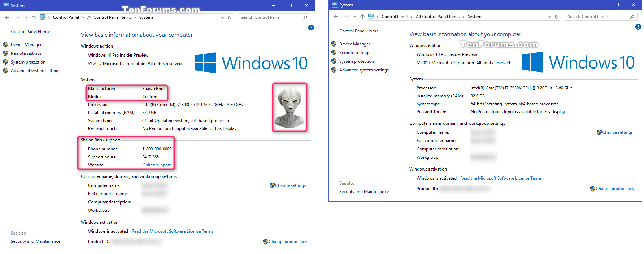
Task: Click address bar computer icon in left window
Action: [x=43, y=17]
